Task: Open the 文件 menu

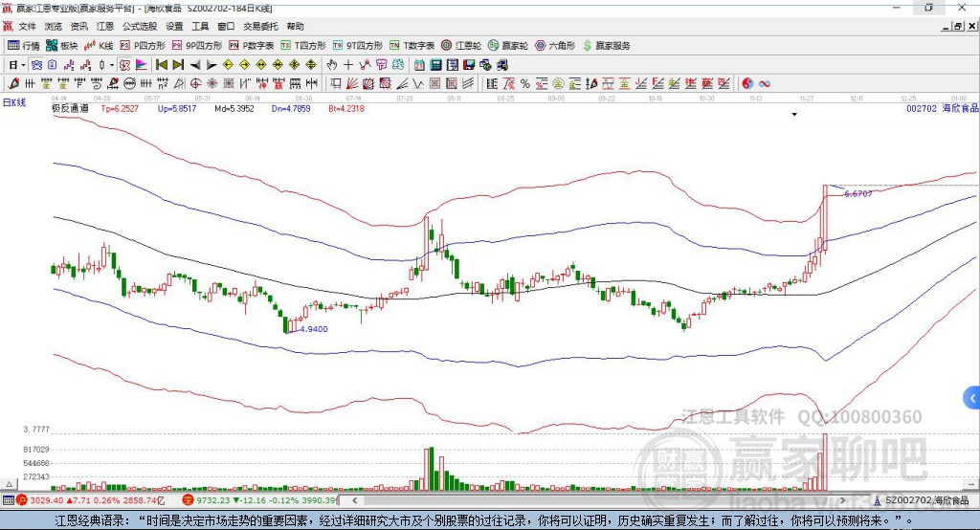Action: pyautogui.click(x=28, y=26)
